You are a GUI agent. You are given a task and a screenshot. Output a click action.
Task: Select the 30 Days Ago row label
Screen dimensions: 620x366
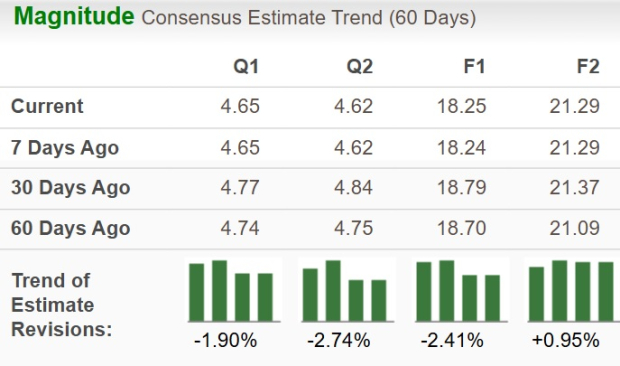[x=70, y=188]
